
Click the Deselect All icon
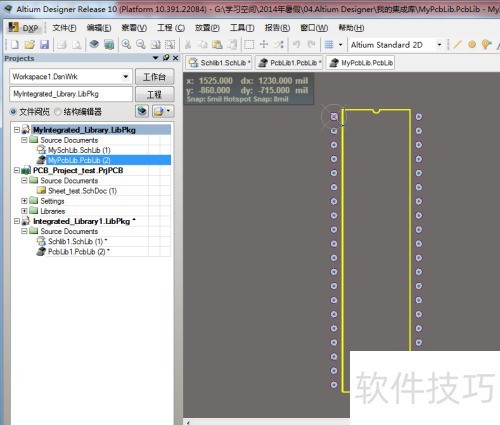(x=279, y=44)
